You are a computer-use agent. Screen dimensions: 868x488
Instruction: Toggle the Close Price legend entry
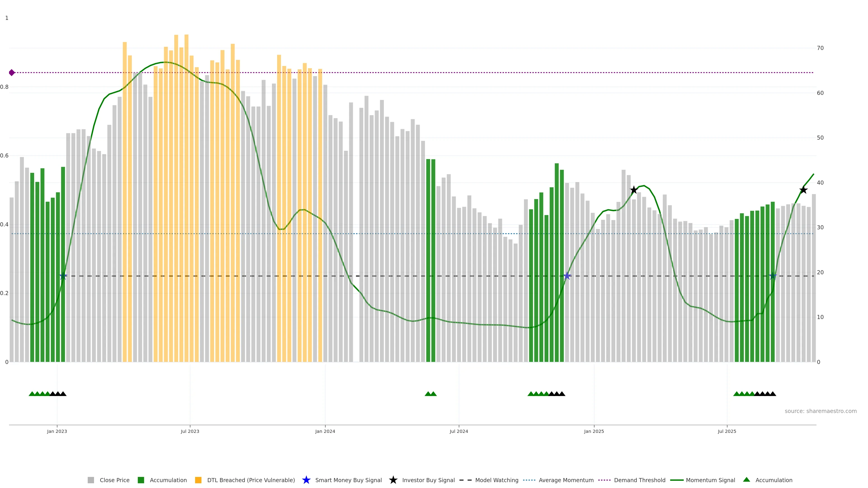point(114,480)
